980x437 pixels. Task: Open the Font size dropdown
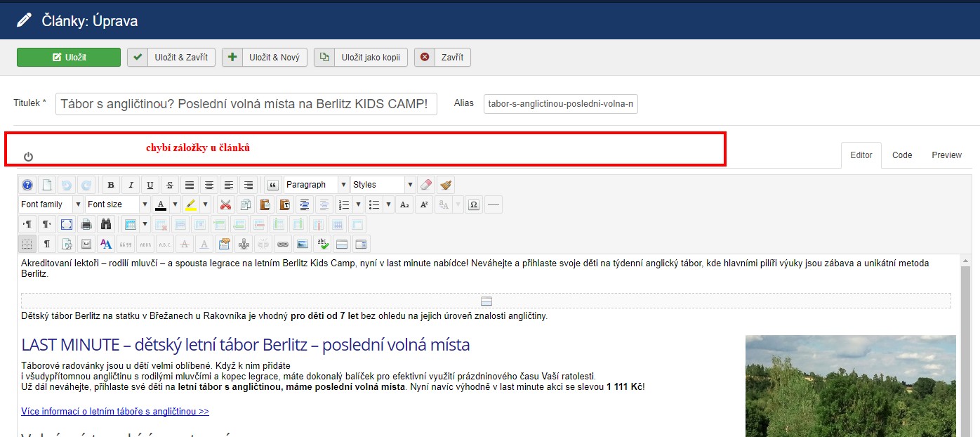[x=117, y=204]
